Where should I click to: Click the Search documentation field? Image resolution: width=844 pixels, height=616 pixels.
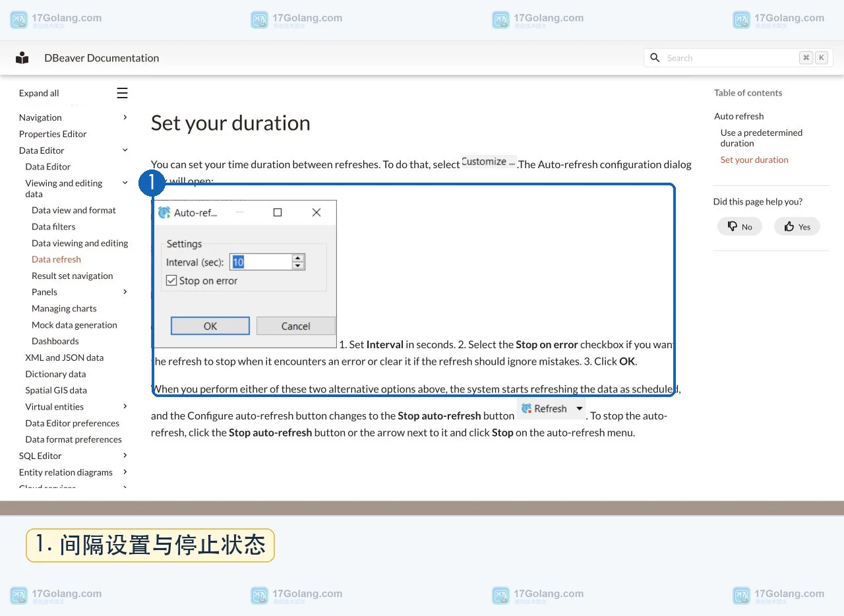pyautogui.click(x=738, y=58)
